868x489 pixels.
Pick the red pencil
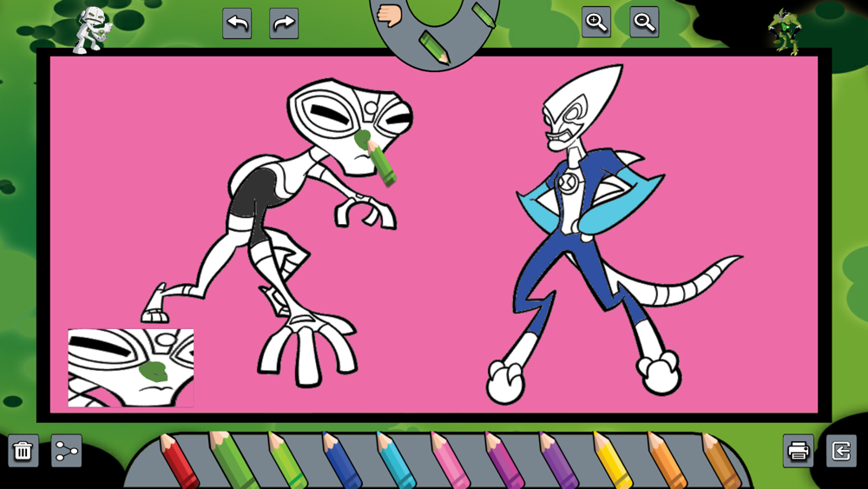point(180,460)
